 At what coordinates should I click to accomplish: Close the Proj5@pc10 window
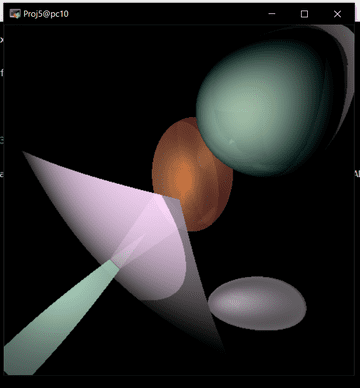(337, 14)
